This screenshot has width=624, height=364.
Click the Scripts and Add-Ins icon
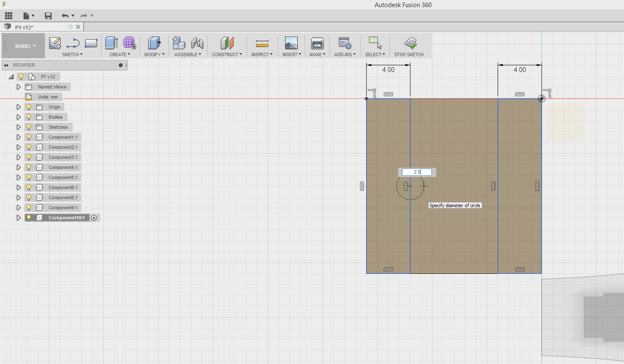pyautogui.click(x=345, y=43)
